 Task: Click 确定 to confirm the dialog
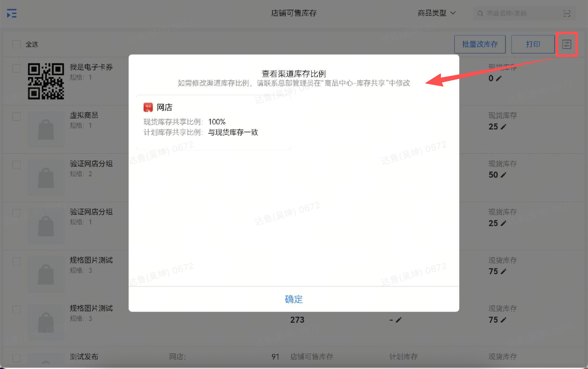[294, 299]
